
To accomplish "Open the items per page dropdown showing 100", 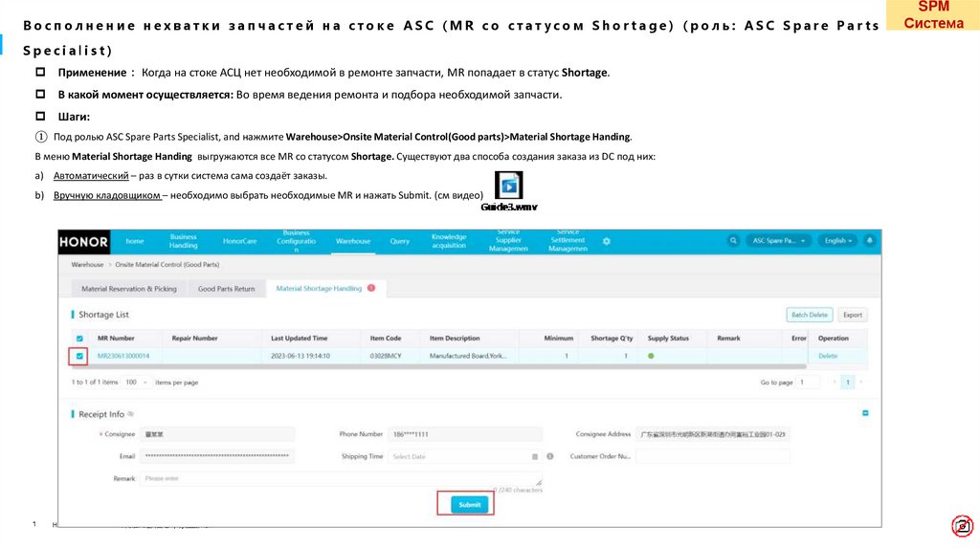I will 136,383.
